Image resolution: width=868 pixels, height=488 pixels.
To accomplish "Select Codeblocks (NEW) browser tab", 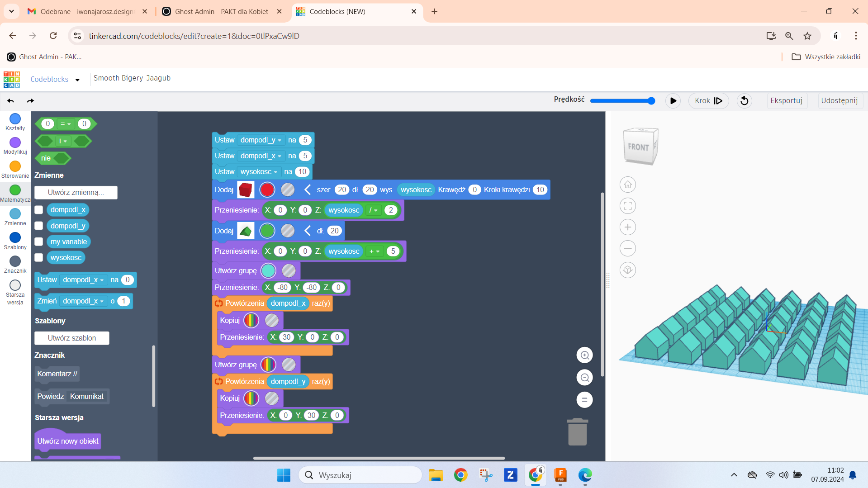I will tap(357, 11).
